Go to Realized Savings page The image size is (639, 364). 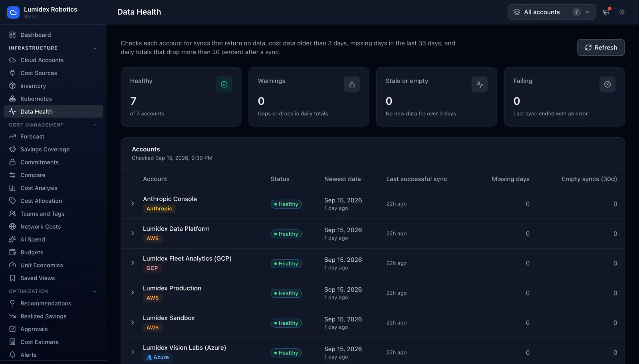pyautogui.click(x=53, y=316)
